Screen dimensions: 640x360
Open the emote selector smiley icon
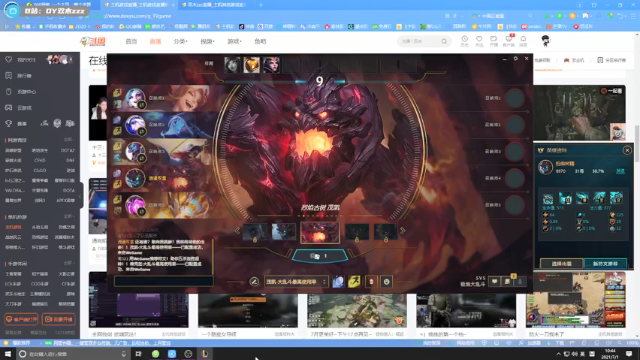(x=387, y=282)
